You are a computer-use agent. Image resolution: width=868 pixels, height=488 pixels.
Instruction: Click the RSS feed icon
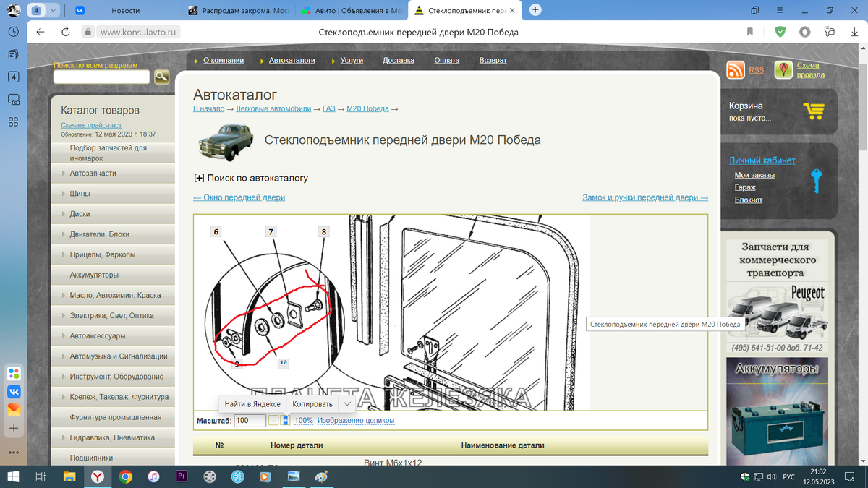736,69
